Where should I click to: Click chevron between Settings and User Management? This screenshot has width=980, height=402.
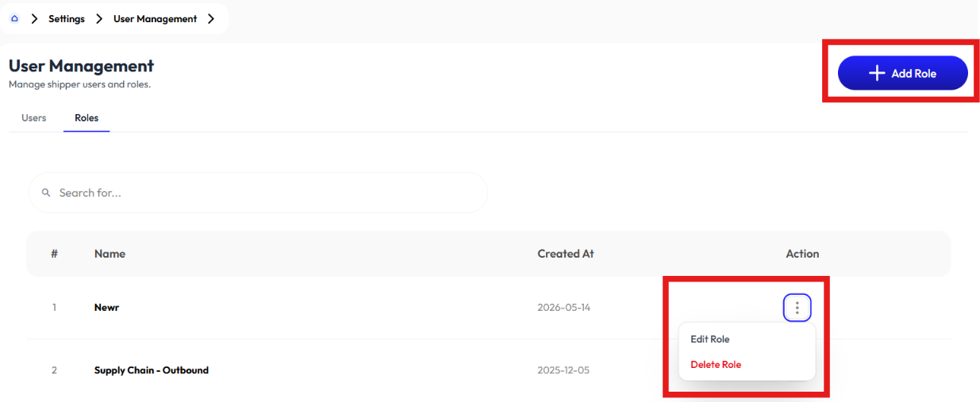pos(99,18)
